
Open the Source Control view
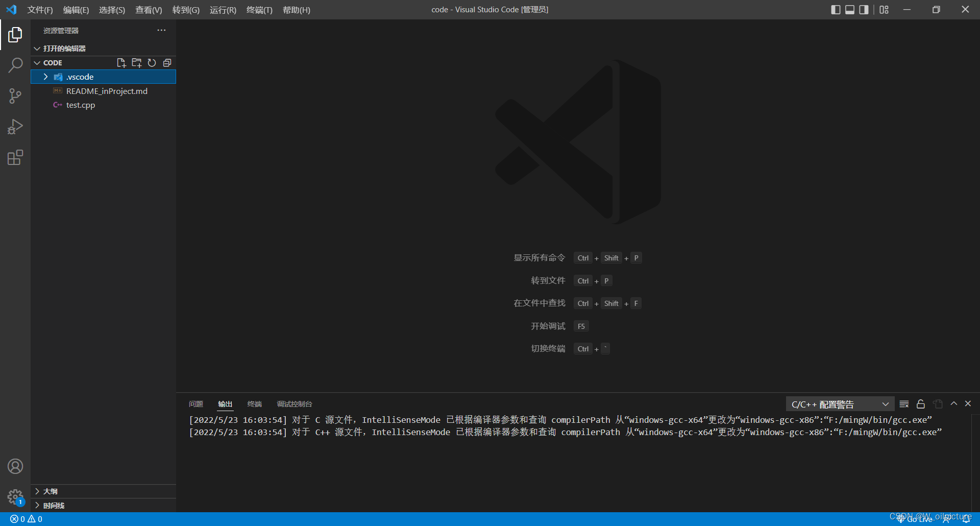(15, 96)
